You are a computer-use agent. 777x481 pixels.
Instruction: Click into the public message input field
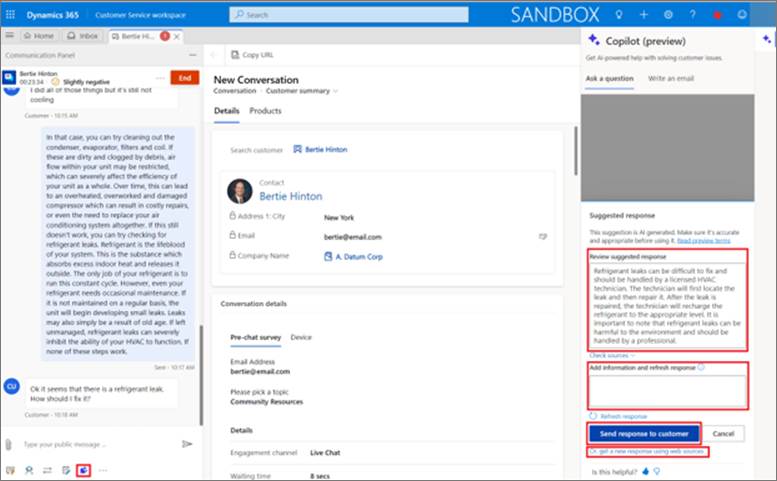[x=95, y=443]
